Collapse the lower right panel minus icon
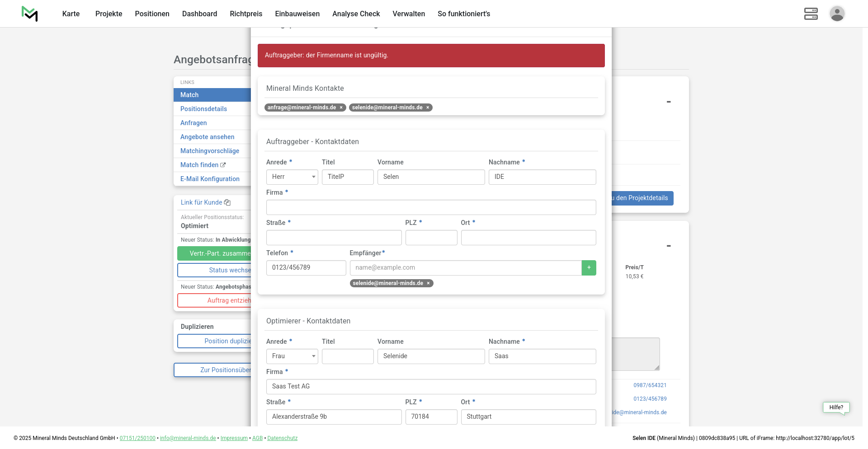The height and width of the screenshot is (449, 868). tap(668, 246)
